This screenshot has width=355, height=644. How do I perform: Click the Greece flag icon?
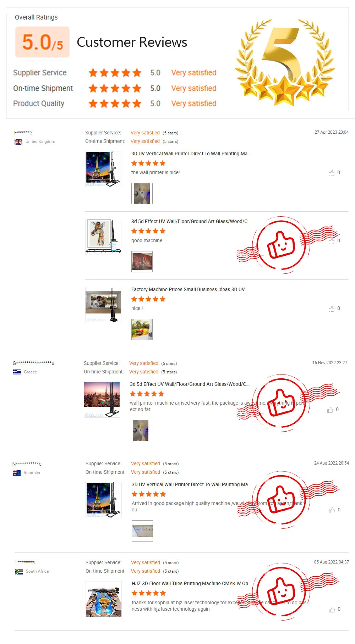coord(17,372)
